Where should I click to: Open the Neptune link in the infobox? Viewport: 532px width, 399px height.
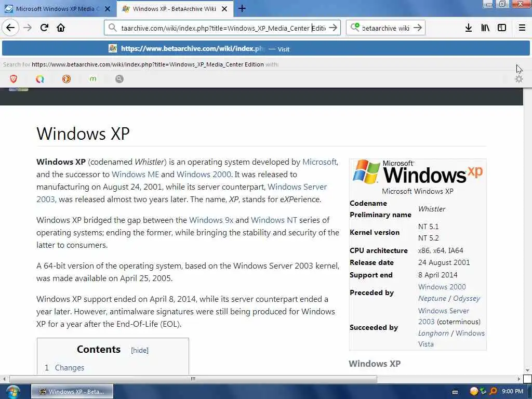tap(432, 299)
